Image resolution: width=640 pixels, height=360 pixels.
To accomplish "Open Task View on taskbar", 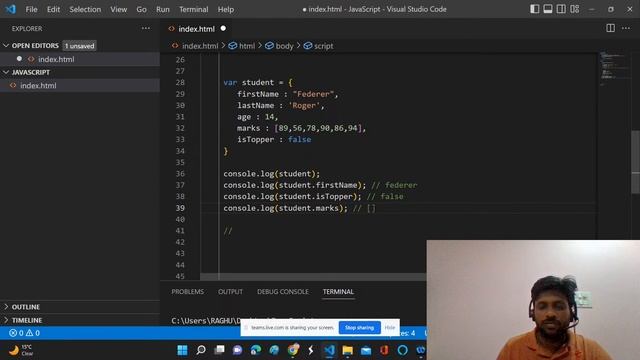I will click(x=220, y=350).
